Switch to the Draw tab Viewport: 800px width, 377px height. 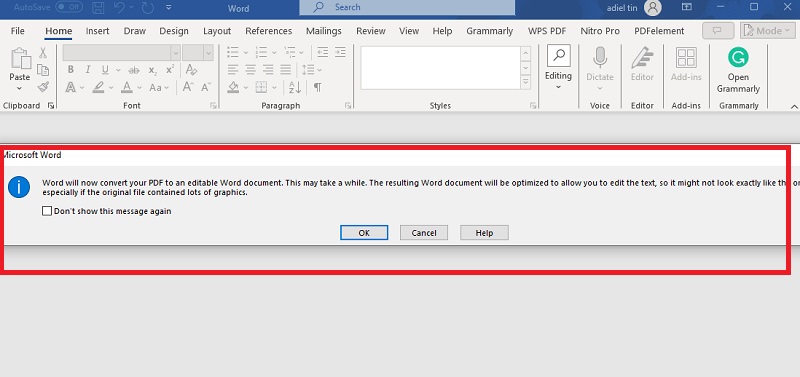click(135, 31)
